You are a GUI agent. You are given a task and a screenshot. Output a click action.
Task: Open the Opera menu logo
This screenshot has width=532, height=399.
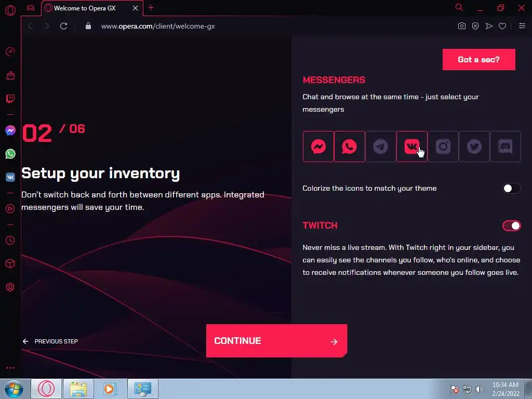click(x=10, y=10)
